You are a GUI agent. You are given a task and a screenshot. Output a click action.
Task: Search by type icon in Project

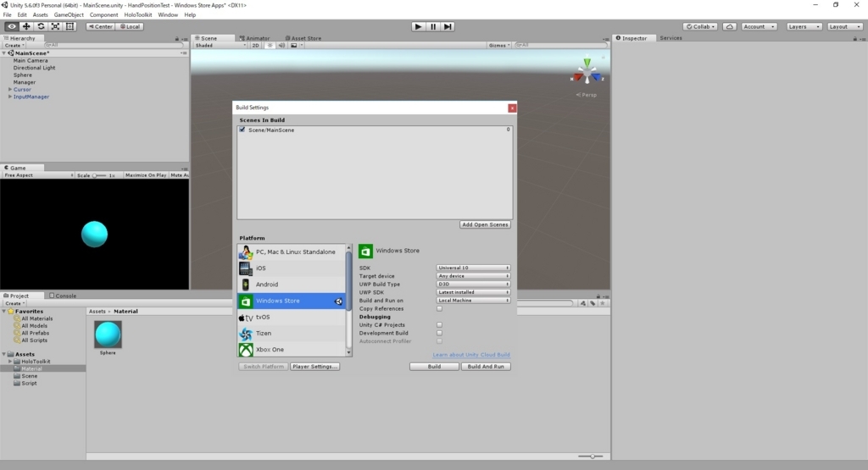tap(582, 303)
